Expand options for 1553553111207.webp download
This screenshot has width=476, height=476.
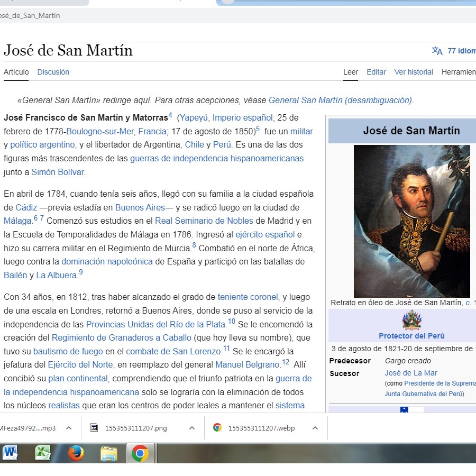tap(315, 428)
